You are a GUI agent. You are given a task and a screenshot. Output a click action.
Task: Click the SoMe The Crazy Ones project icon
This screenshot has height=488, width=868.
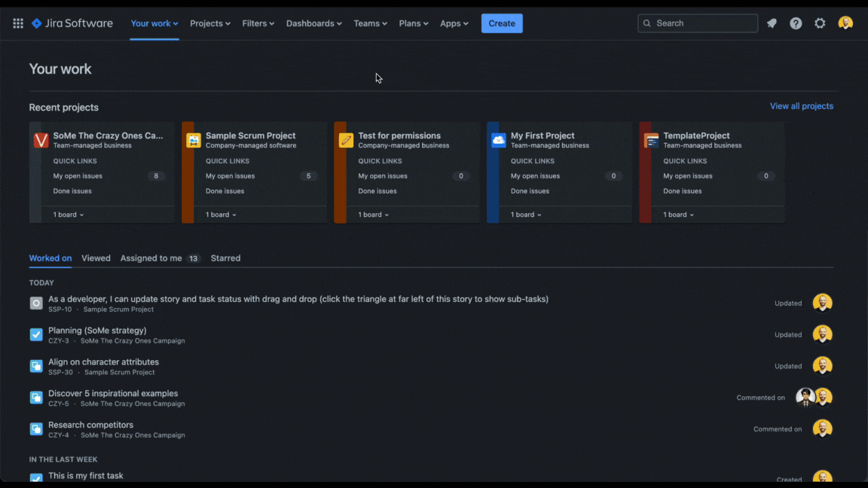41,140
